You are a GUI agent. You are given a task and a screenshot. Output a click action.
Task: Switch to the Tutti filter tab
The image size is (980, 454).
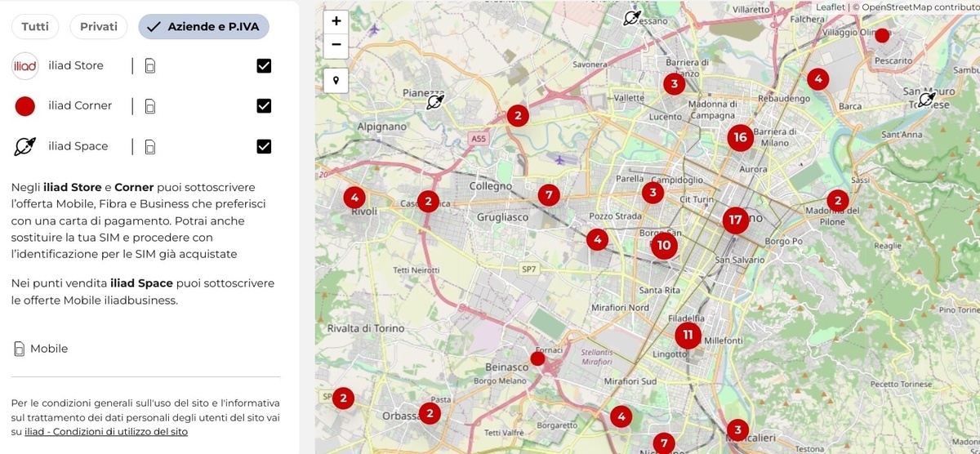35,26
